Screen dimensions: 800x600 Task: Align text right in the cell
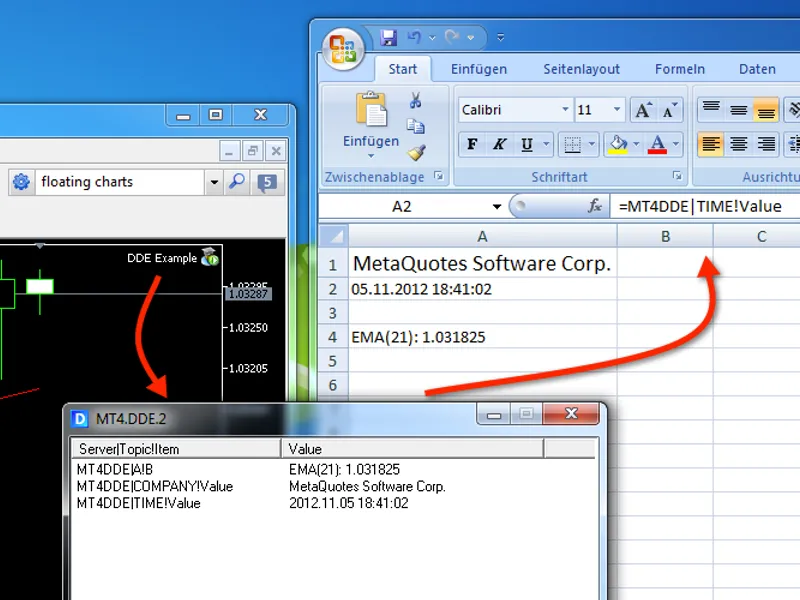click(766, 144)
